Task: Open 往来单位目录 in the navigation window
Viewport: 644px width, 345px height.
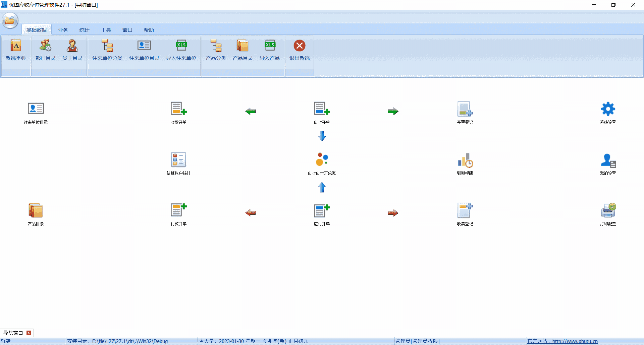Action: 36,113
